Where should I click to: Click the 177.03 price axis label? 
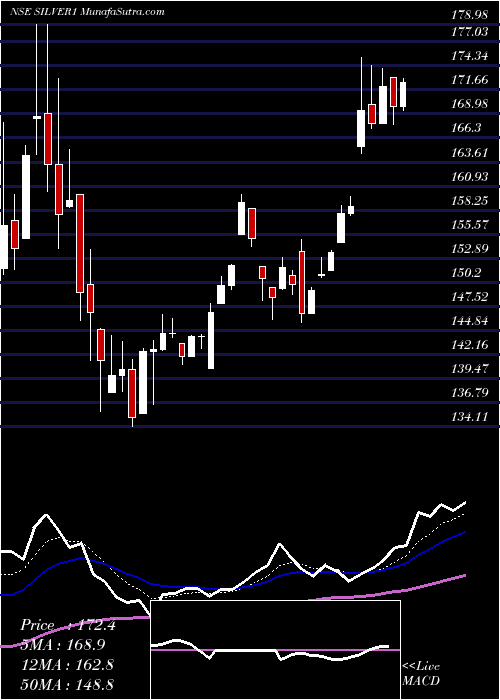pyautogui.click(x=469, y=33)
